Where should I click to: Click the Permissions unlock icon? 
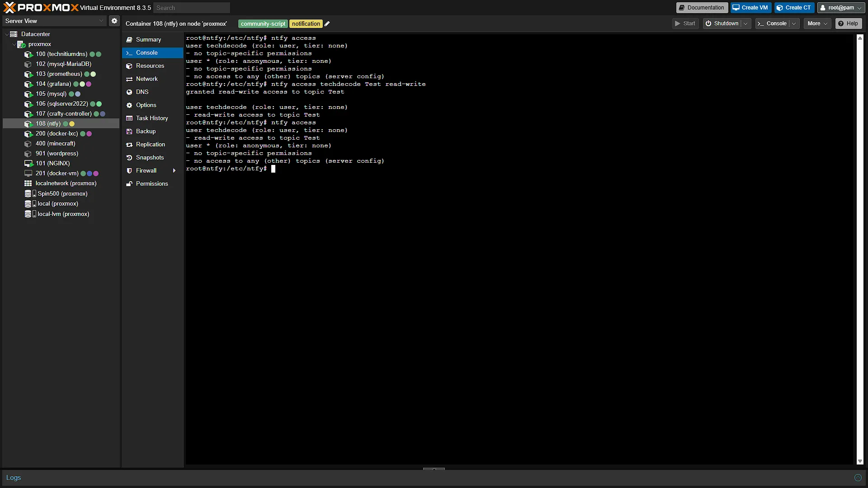click(x=129, y=184)
